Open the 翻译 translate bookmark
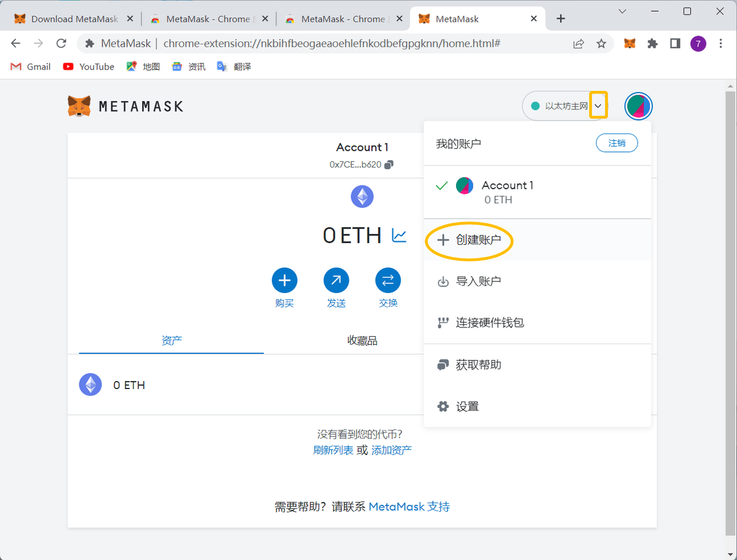The height and width of the screenshot is (560, 737). tap(233, 67)
